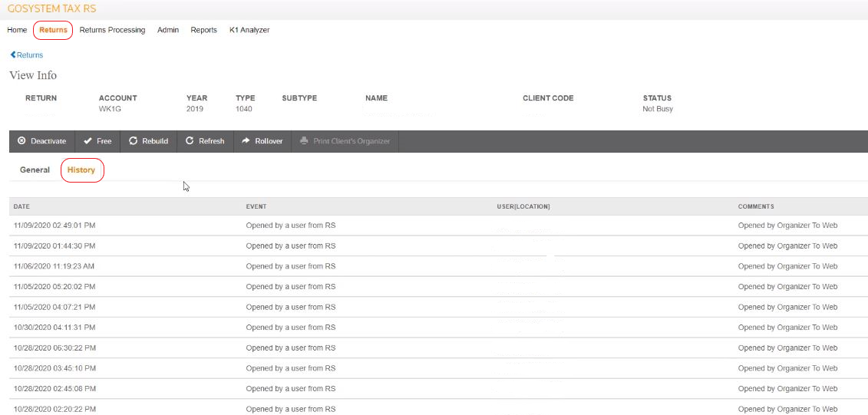Click the WK1G account value
The height and width of the screenshot is (415, 868).
(x=110, y=109)
